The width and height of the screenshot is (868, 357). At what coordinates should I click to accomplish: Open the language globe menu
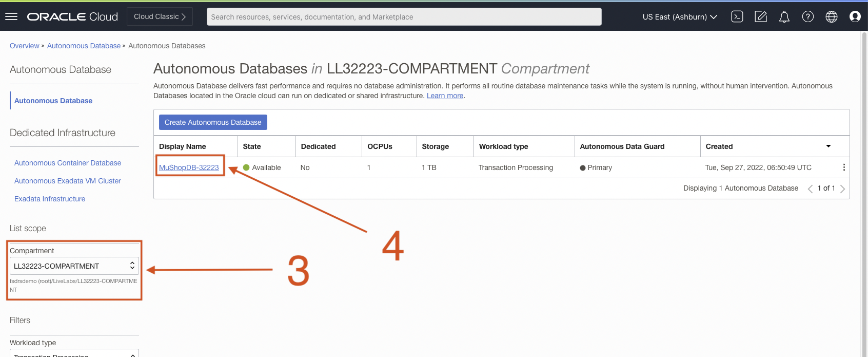[832, 16]
